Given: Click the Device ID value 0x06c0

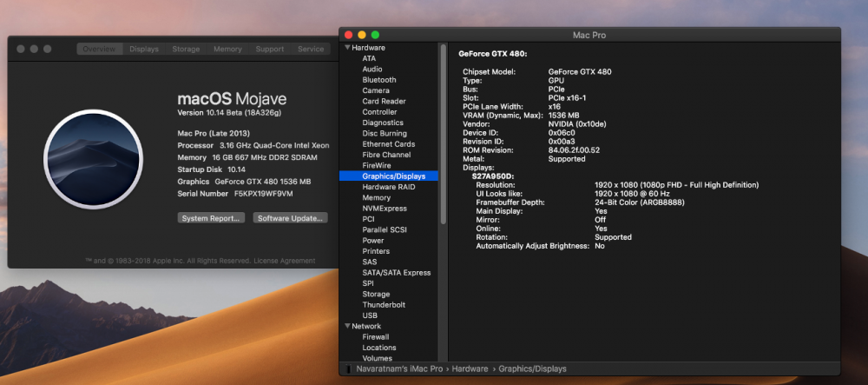Looking at the screenshot, I should (562, 133).
